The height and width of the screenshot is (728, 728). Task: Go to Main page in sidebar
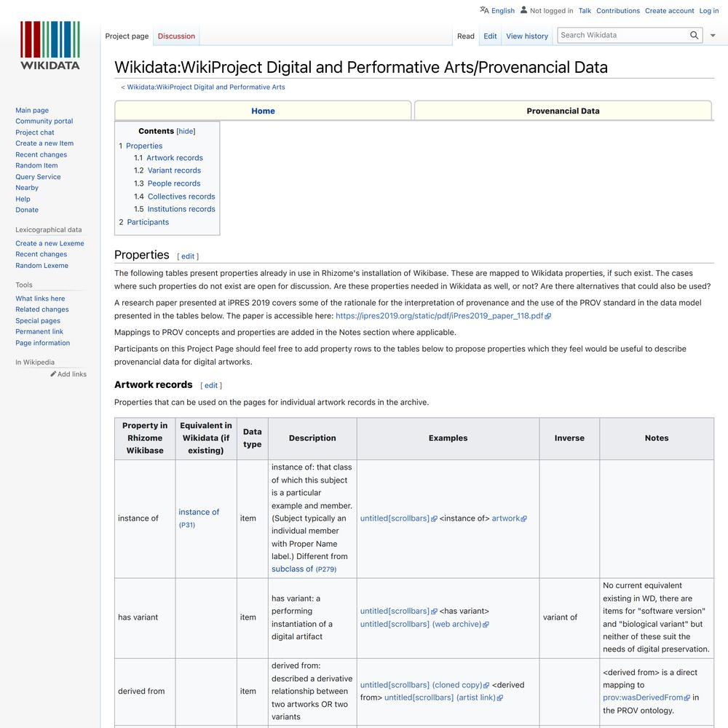point(32,110)
